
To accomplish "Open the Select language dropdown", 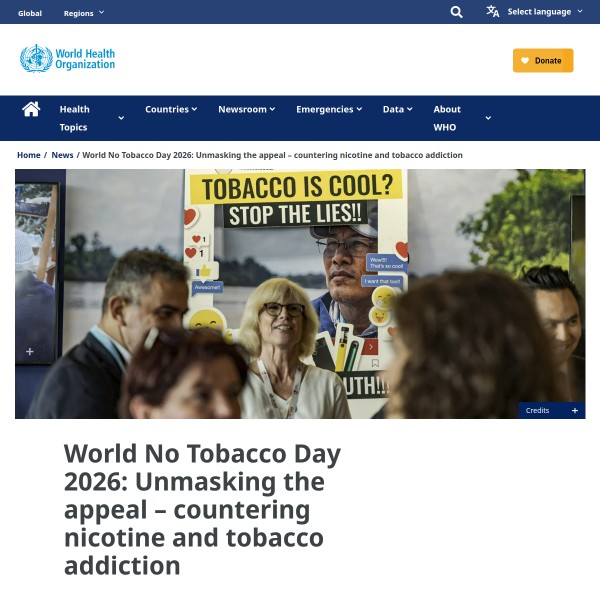I will click(545, 12).
